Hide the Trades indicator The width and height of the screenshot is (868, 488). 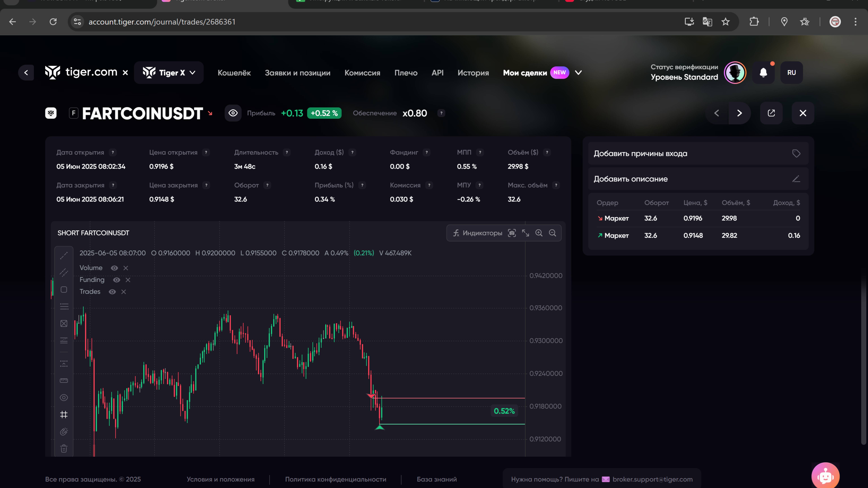tap(112, 292)
